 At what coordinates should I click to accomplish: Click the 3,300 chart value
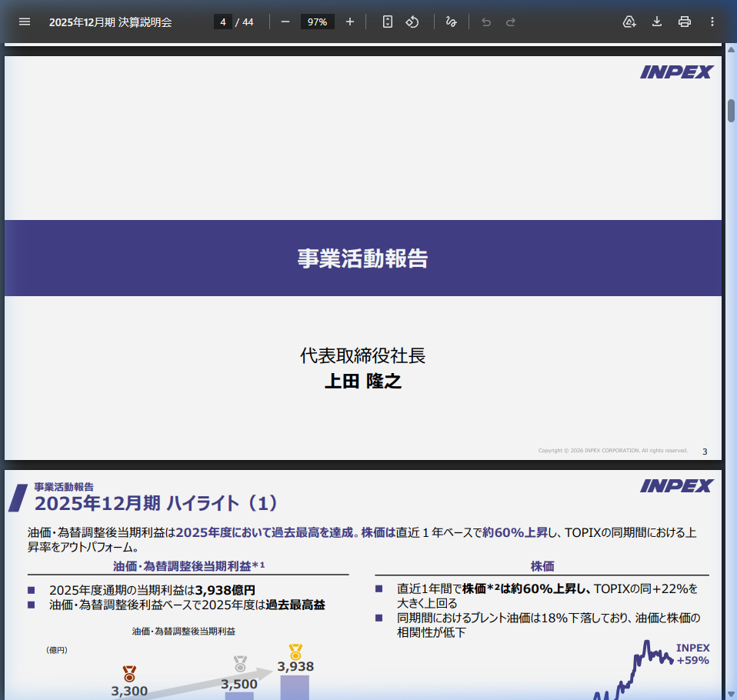coord(129,691)
